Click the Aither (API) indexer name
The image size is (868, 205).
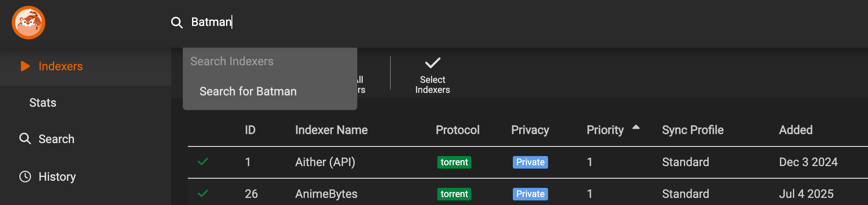tap(325, 162)
